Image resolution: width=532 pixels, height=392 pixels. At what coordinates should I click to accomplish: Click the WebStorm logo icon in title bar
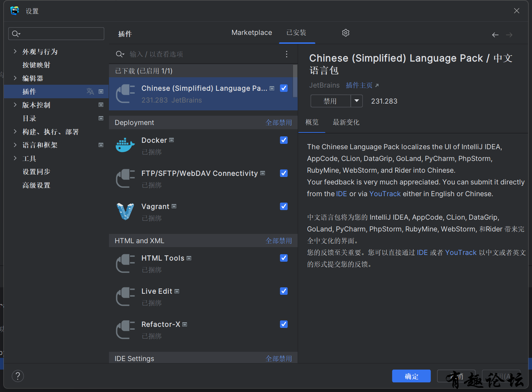(15, 11)
